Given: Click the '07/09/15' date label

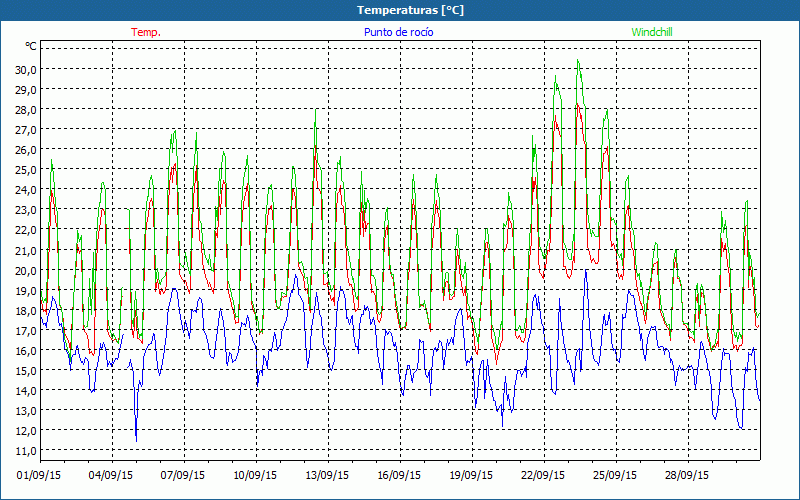Looking at the screenshot, I should point(183,476).
